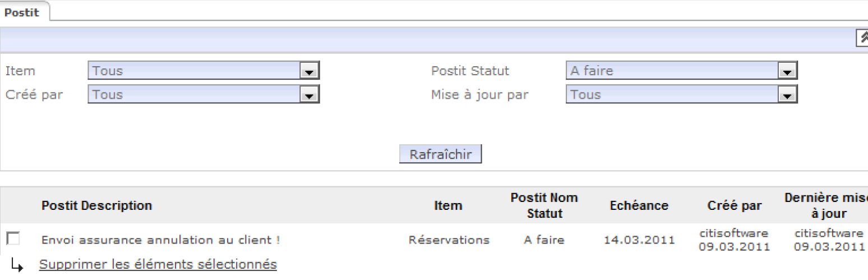Image resolution: width=868 pixels, height=280 pixels.
Task: Expand the Mise à jour par dropdown
Action: click(786, 95)
